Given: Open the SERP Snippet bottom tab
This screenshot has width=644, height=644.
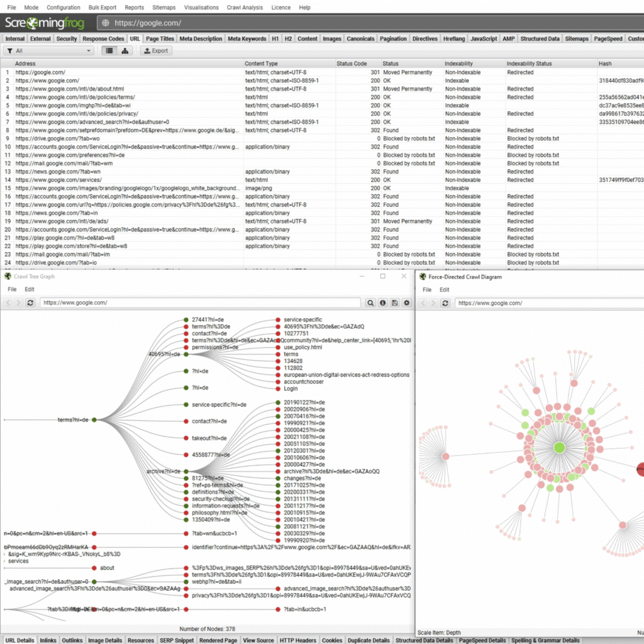Looking at the screenshot, I should 177,640.
